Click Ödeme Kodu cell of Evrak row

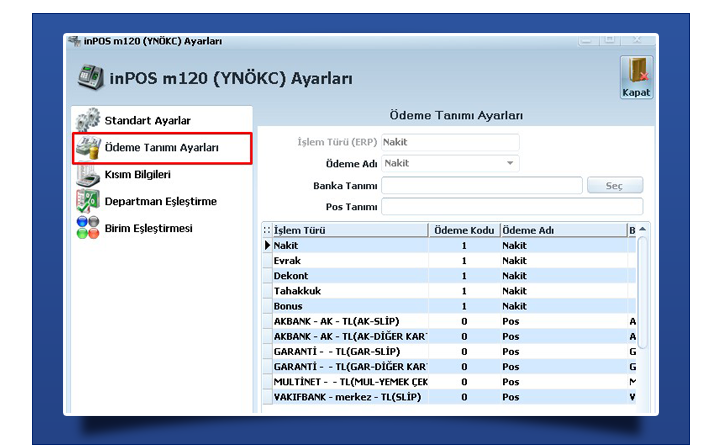[464, 260]
